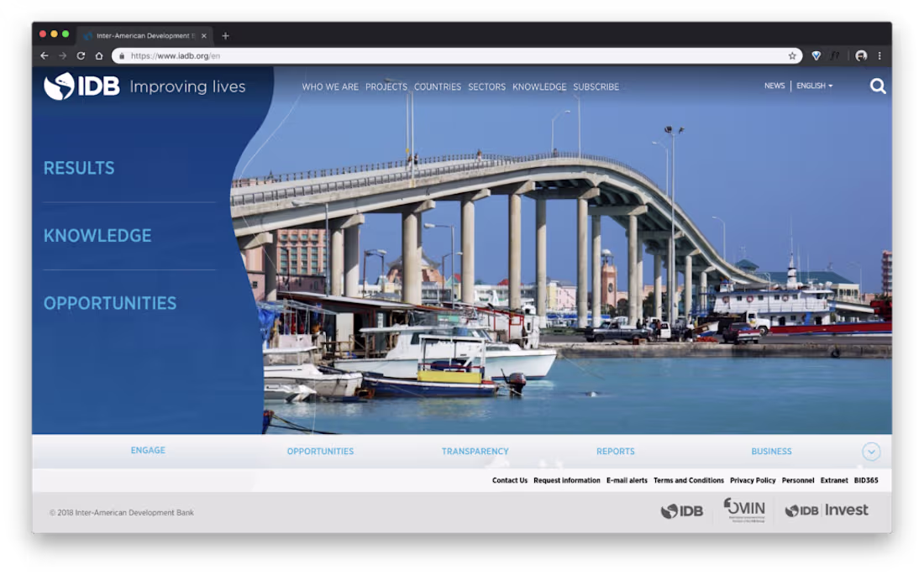
Task: Open the browser menu with three dots
Action: (x=879, y=55)
